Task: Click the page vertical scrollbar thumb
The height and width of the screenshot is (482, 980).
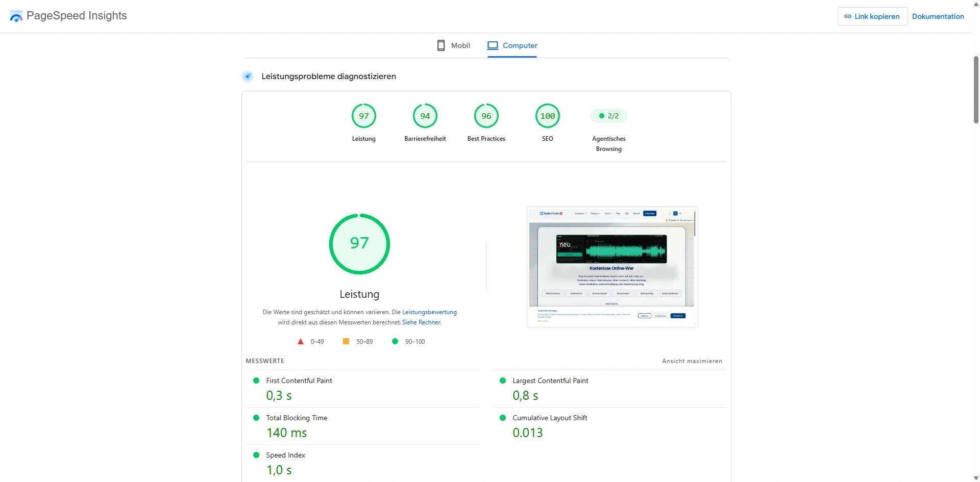Action: 976,89
